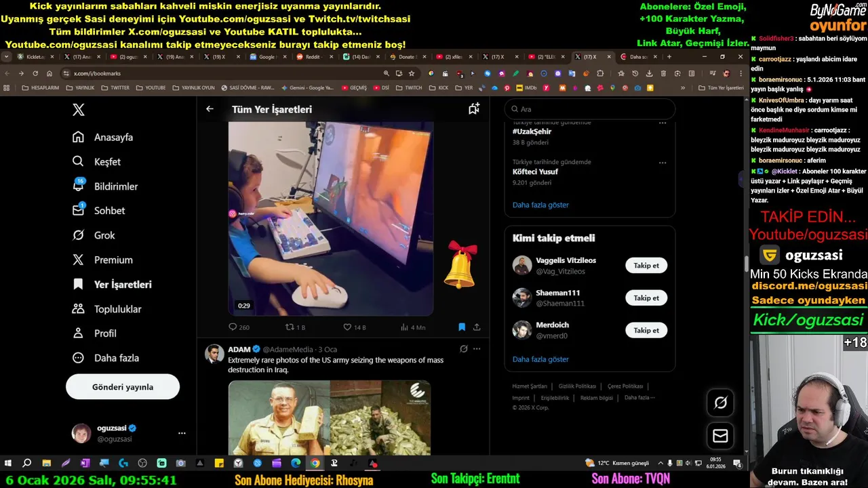Click the Gönderi yayınla button
The width and height of the screenshot is (868, 488).
(123, 387)
